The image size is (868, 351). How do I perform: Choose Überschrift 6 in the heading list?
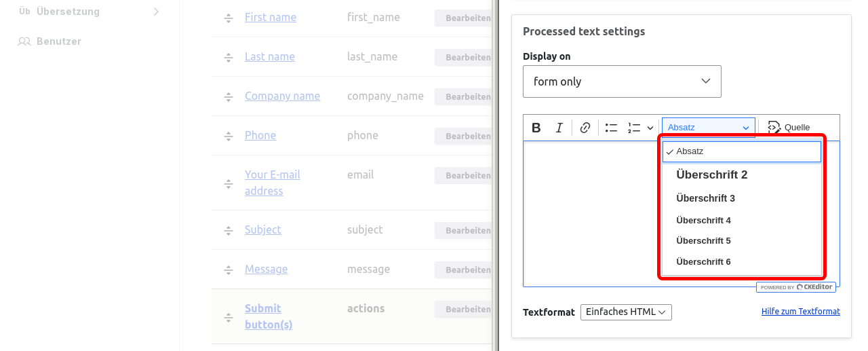(x=742, y=262)
